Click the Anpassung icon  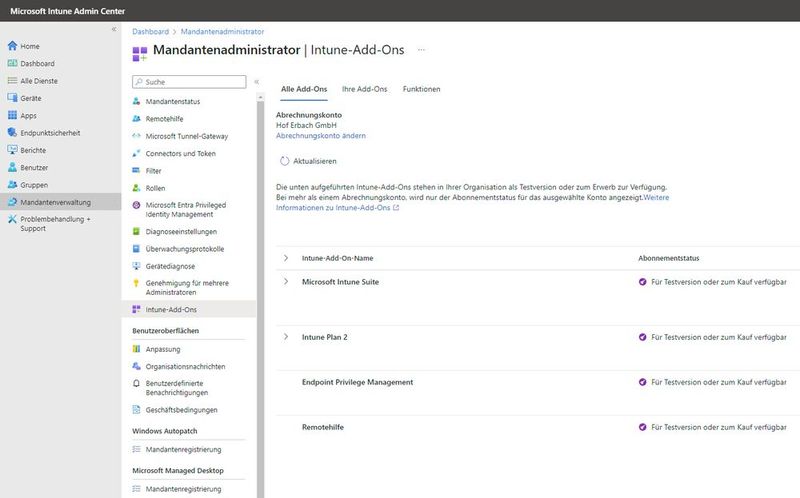pos(136,349)
